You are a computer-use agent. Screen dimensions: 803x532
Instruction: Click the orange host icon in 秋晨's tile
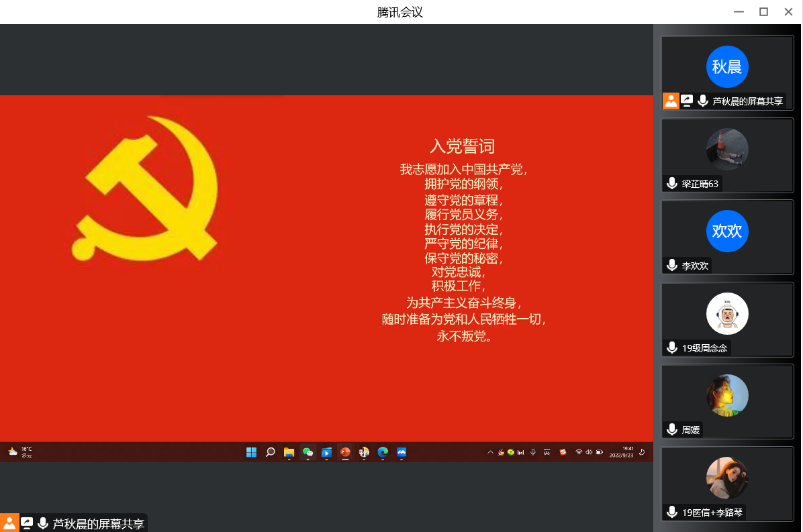[671, 101]
